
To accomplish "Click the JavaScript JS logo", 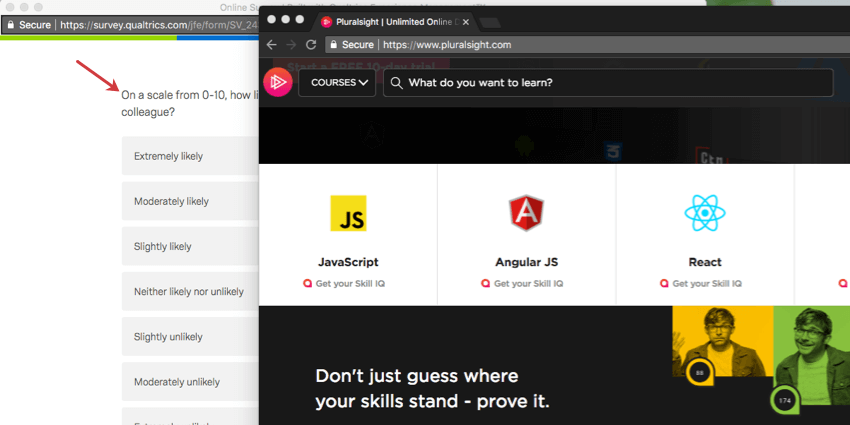I will click(x=348, y=213).
